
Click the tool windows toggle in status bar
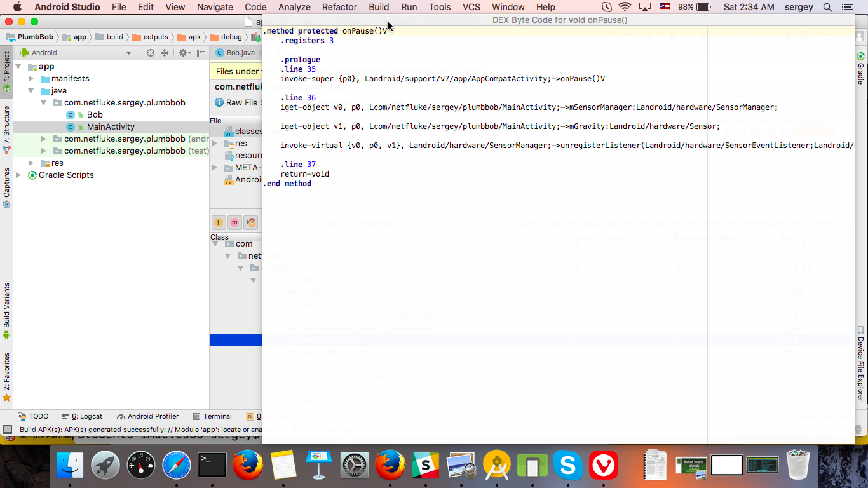coord(7,430)
